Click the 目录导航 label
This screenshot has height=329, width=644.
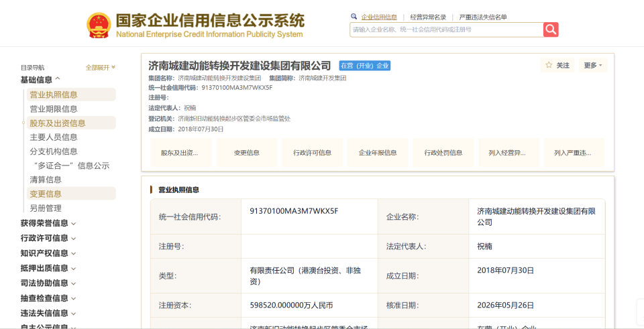click(x=32, y=68)
